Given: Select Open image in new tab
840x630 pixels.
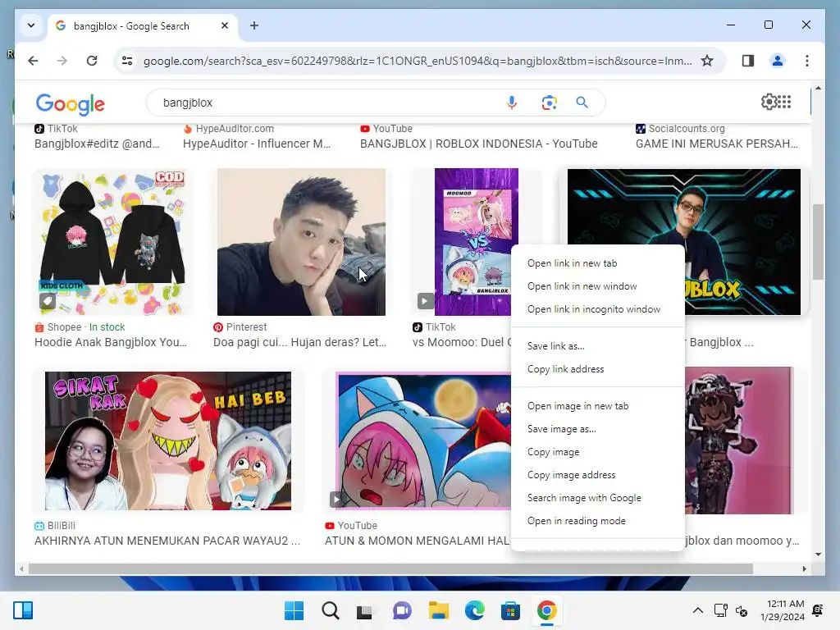Looking at the screenshot, I should coord(577,406).
